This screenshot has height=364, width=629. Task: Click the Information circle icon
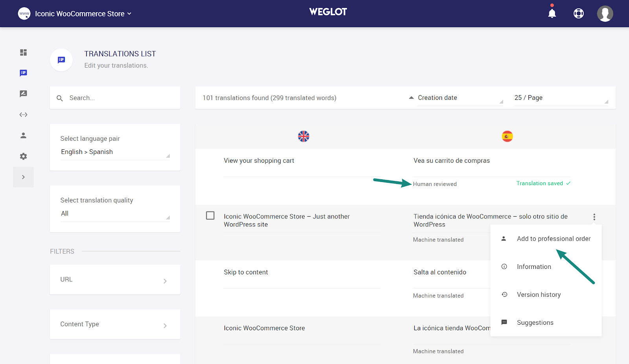coord(504,267)
